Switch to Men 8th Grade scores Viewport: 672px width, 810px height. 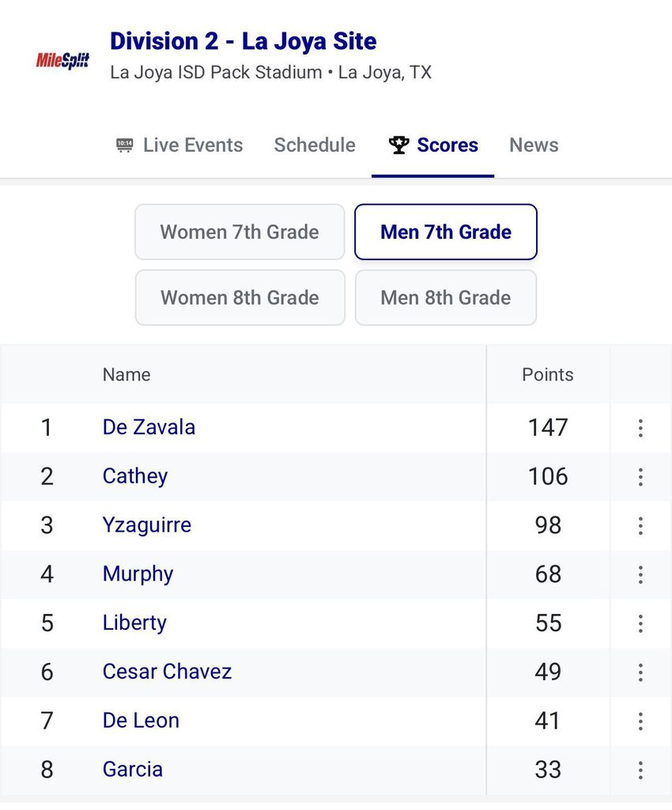point(446,297)
